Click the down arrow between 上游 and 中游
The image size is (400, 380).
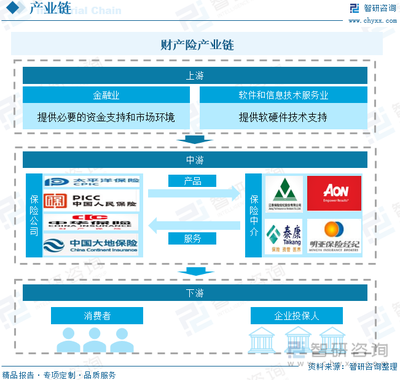coord(195,140)
